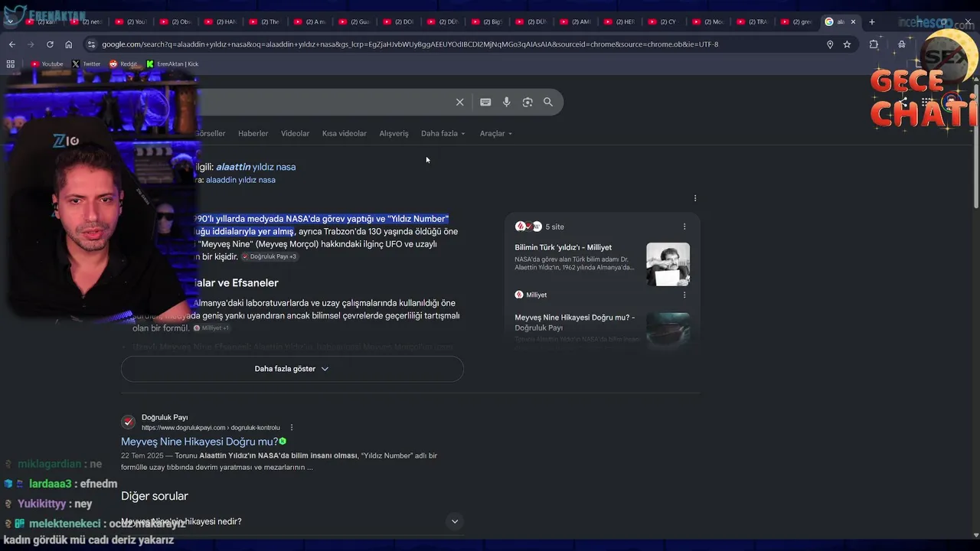Switch to the Kısa videolar search tab
Viewport: 980px width, 551px height.
click(344, 133)
